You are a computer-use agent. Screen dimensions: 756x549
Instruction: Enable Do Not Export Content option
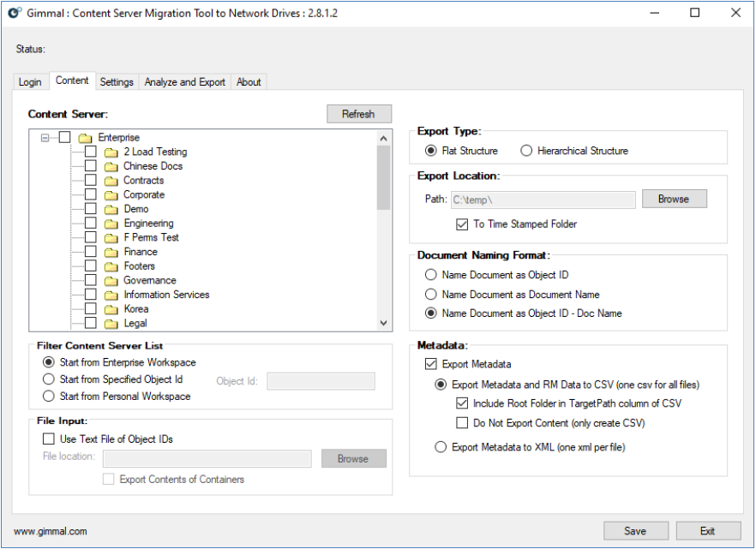(x=462, y=422)
